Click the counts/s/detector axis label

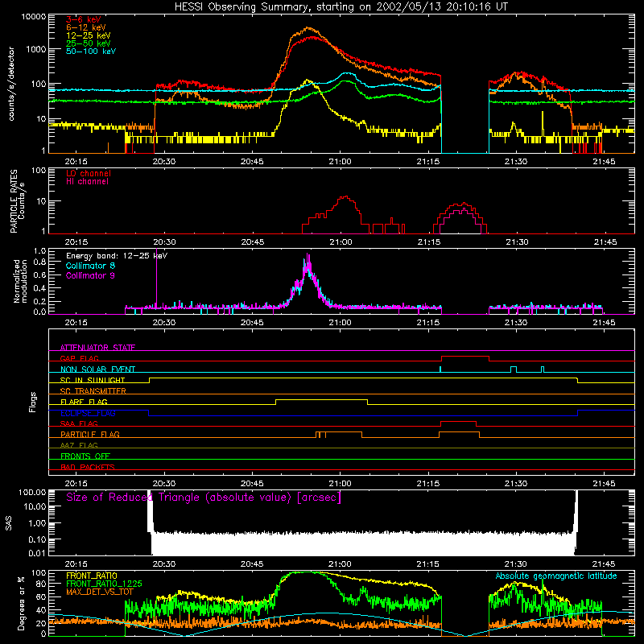tap(11, 84)
